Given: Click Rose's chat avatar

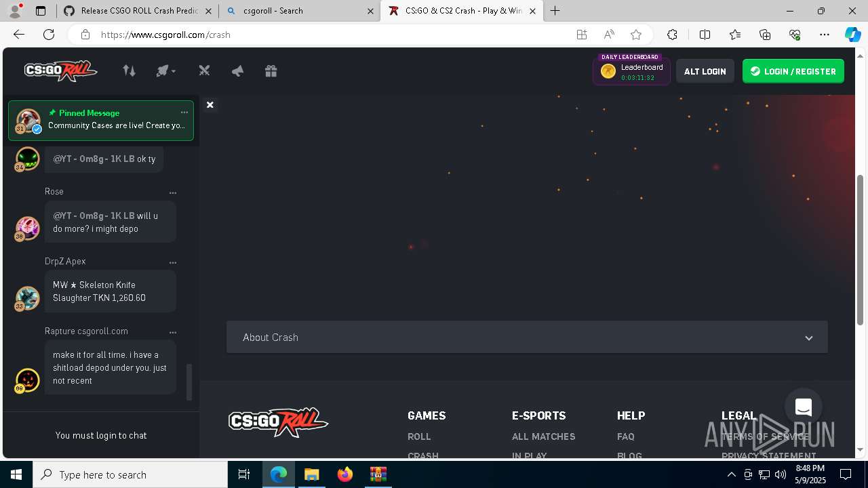Looking at the screenshot, I should click(x=27, y=228).
